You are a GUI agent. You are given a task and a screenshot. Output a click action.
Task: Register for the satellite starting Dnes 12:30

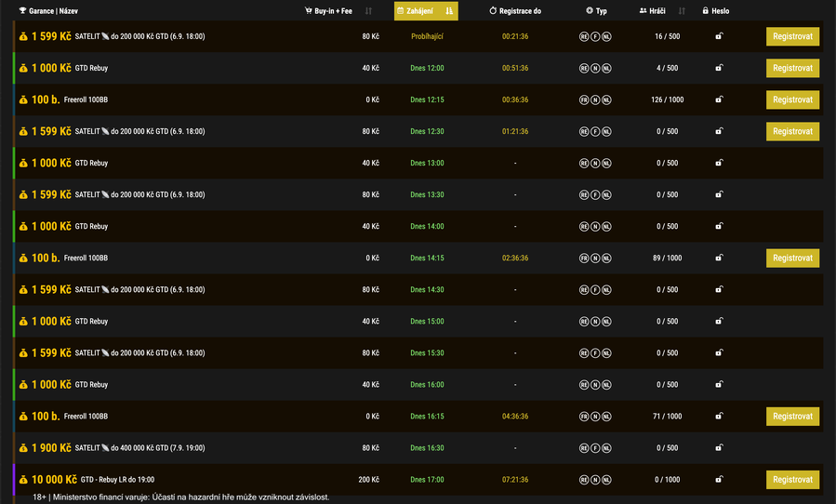[792, 131]
